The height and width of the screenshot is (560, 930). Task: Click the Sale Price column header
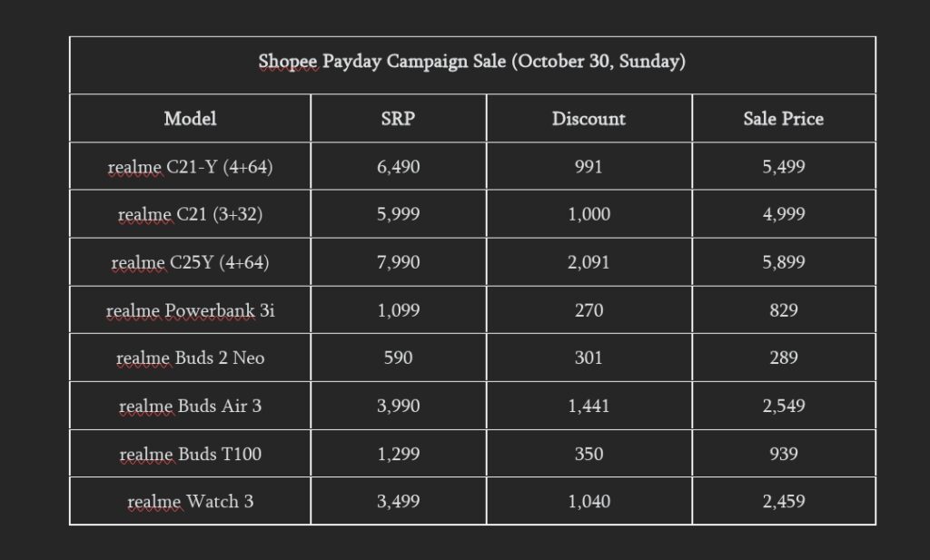click(784, 119)
